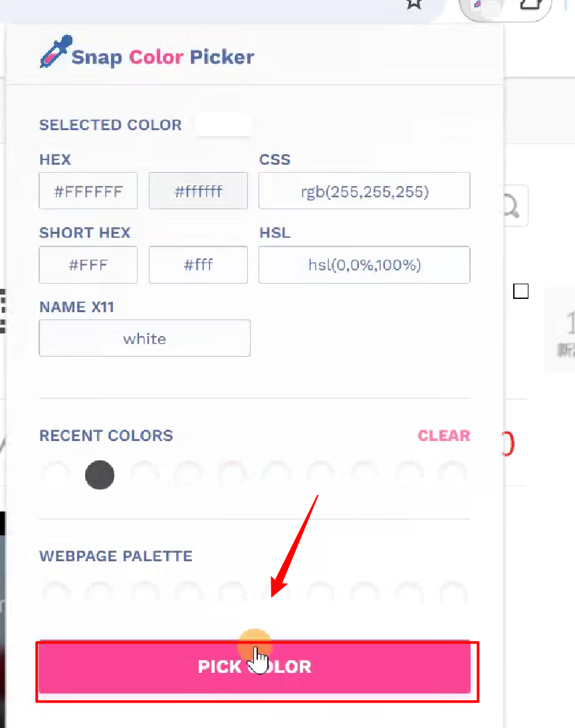The image size is (575, 728).
Task: Select the first empty recent color slot
Action: [x=56, y=476]
